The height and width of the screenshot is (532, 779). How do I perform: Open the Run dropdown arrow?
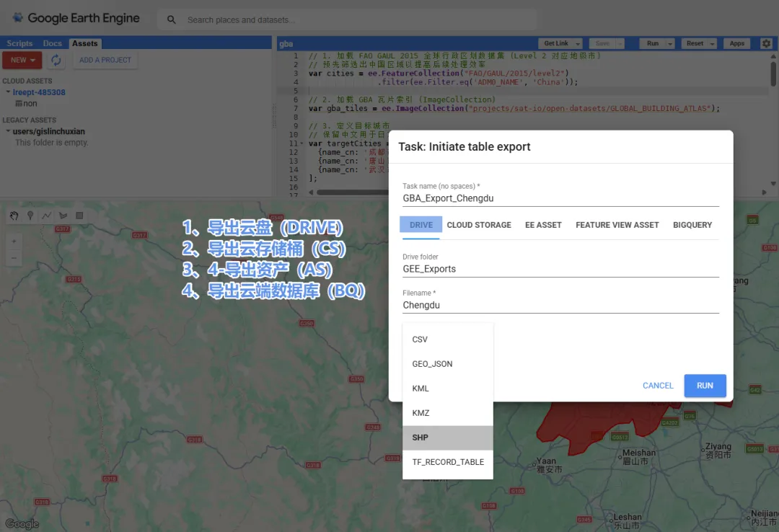coord(670,44)
